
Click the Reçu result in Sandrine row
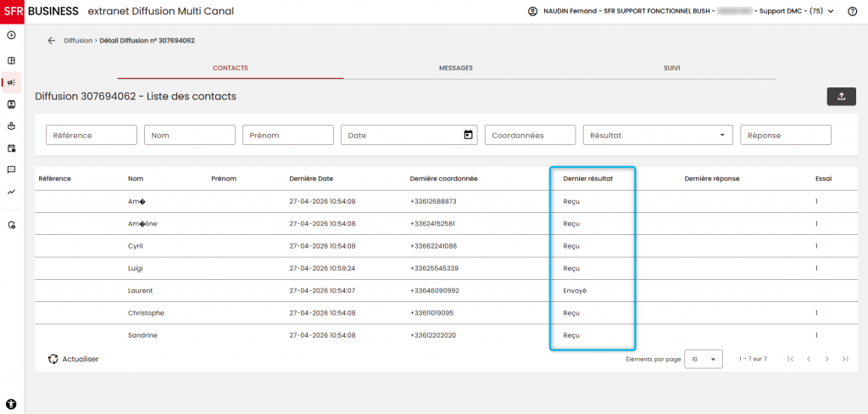tap(571, 335)
